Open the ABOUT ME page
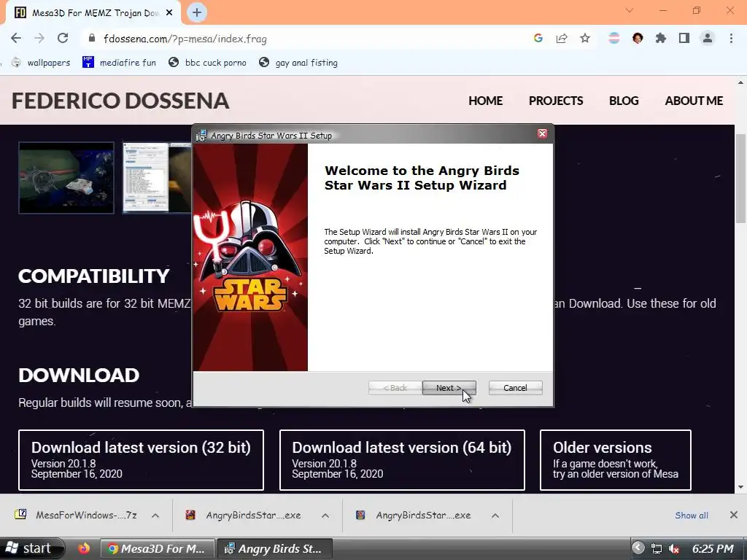This screenshot has width=747, height=560. pyautogui.click(x=694, y=101)
